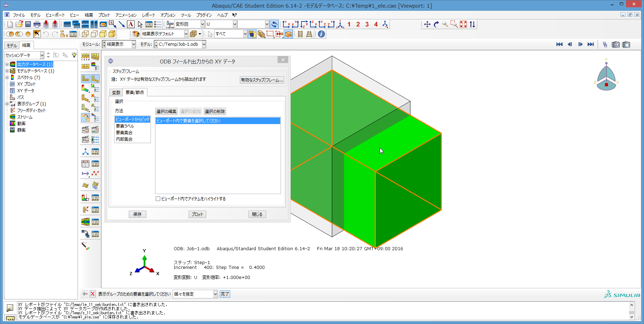Apply saved view number 1
Viewport: 644px width, 324px height.
[x=349, y=24]
